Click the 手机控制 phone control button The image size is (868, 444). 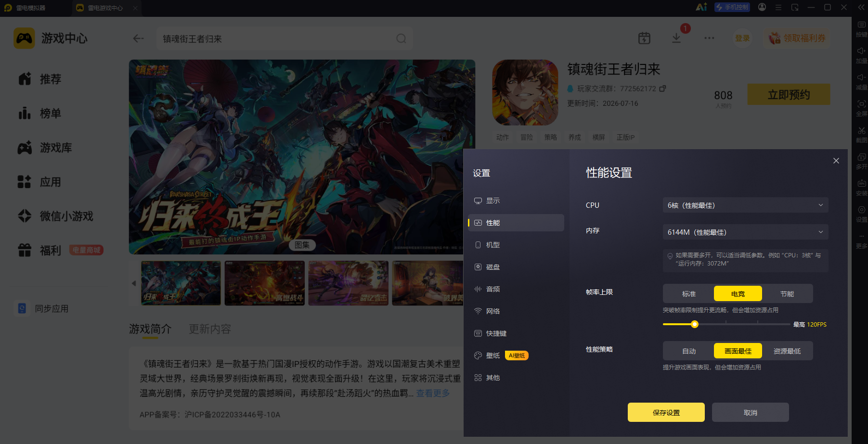pyautogui.click(x=732, y=7)
